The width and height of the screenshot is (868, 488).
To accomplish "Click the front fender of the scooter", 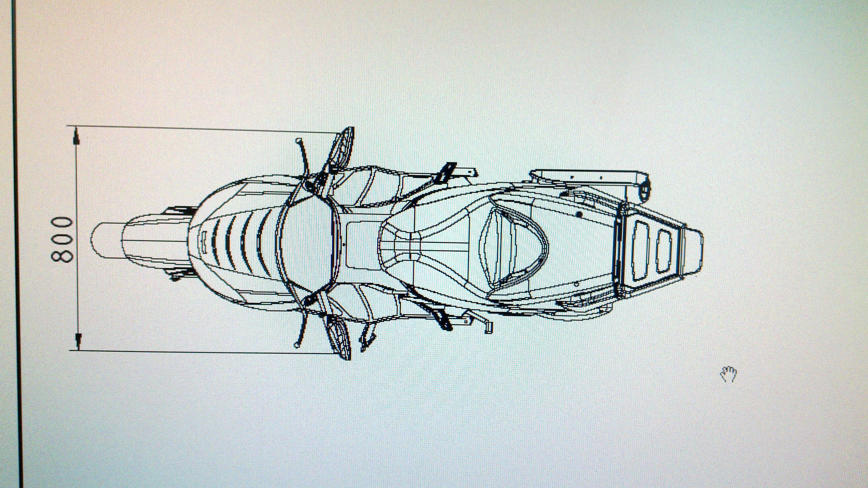I will 155,241.
